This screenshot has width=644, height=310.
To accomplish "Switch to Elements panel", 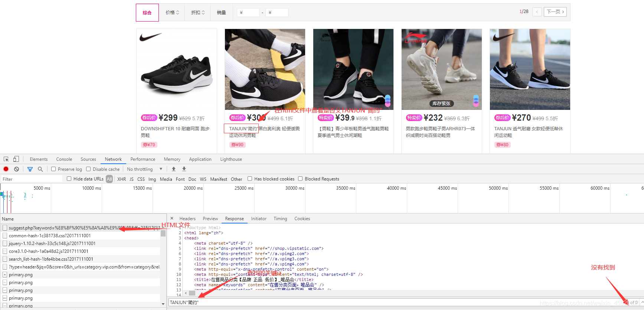I will coord(39,159).
